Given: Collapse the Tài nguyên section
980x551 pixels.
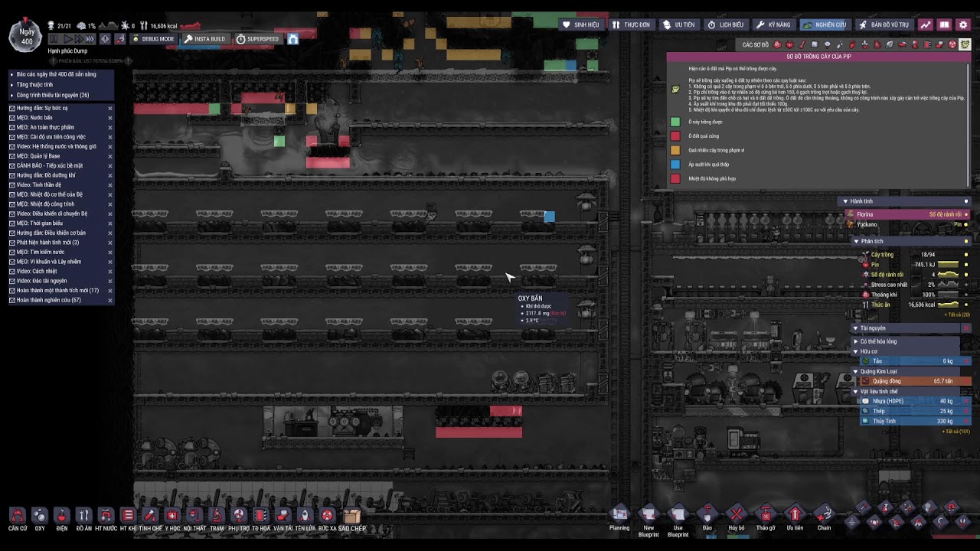Looking at the screenshot, I should (x=856, y=328).
